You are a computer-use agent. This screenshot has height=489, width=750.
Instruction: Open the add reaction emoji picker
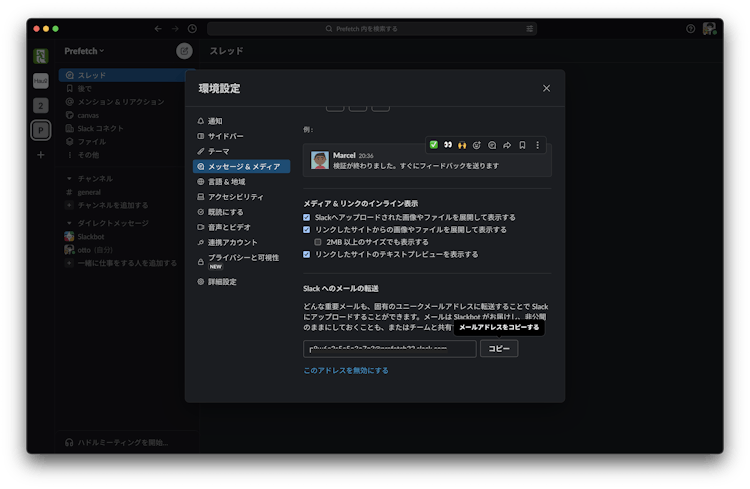(x=477, y=145)
